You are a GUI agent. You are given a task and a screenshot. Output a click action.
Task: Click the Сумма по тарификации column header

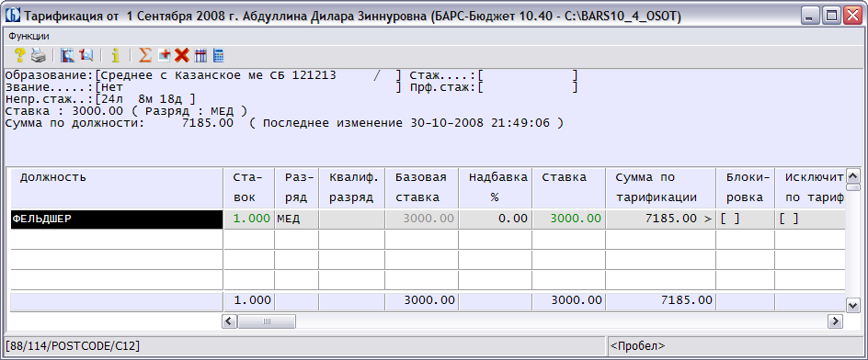(x=661, y=188)
